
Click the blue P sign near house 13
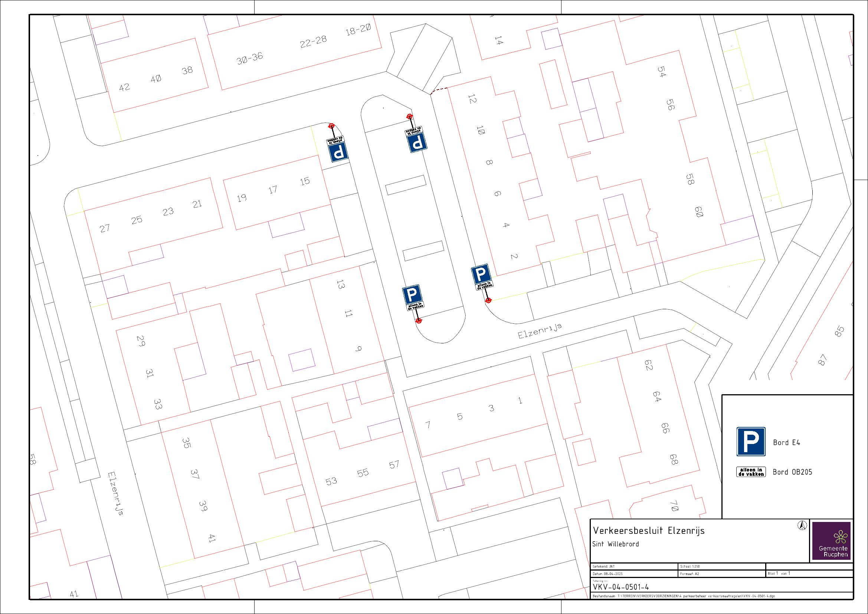pos(412,295)
